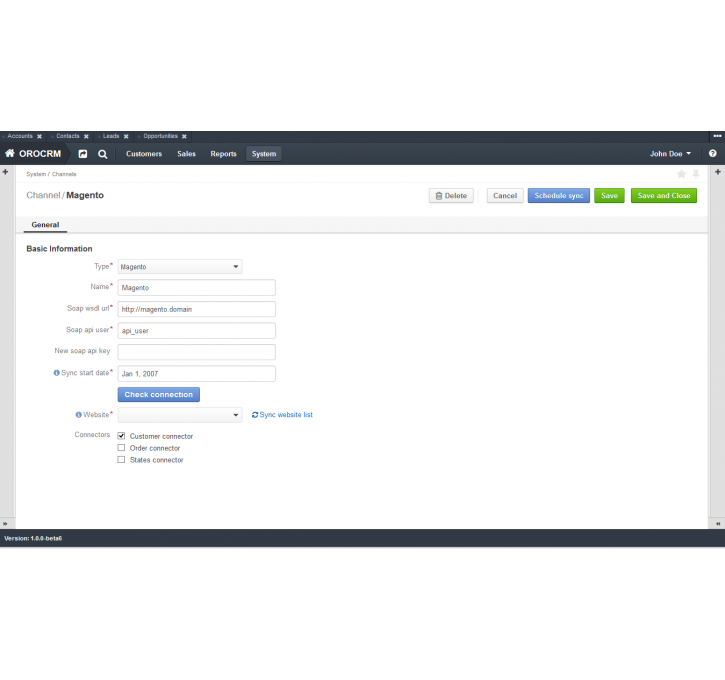Expand left sidebar with bottom arrows
Image resolution: width=725 pixels, height=680 pixels.
[5, 524]
